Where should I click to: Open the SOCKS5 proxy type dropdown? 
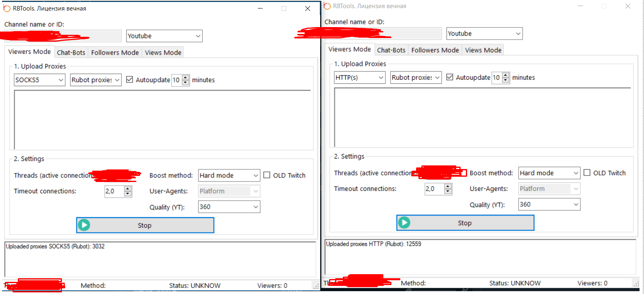[39, 80]
